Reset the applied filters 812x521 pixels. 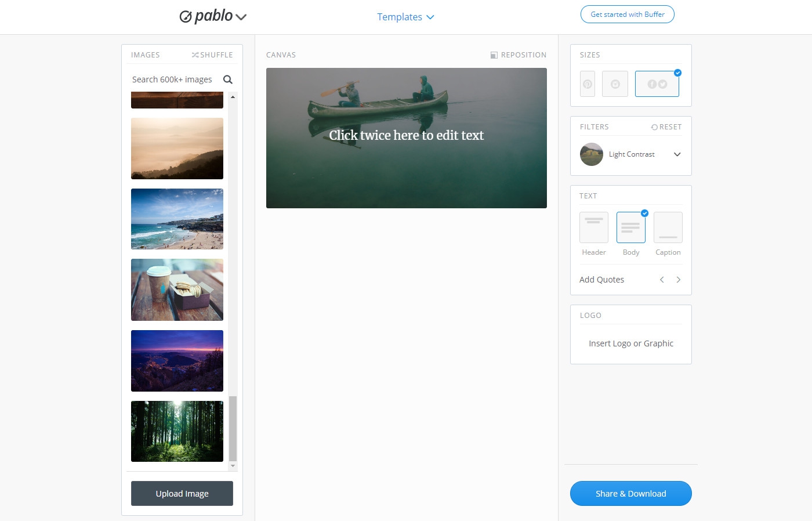[666, 127]
